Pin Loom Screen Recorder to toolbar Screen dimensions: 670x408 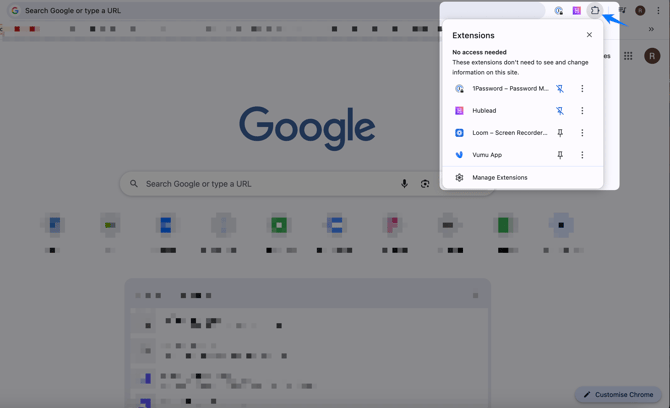pos(560,133)
